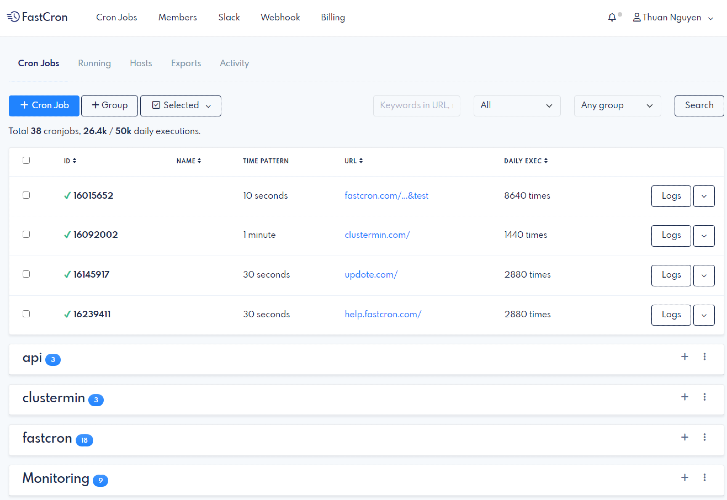Open the help.fastcron.com/ URL link
727x500 pixels.
383,314
